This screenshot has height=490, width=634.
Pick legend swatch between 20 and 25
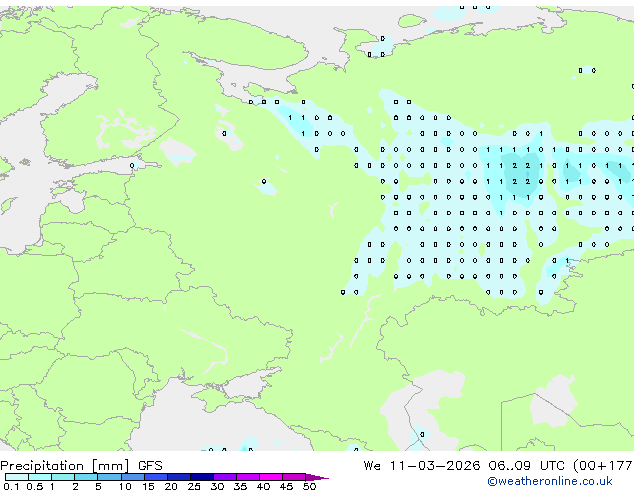click(x=179, y=477)
